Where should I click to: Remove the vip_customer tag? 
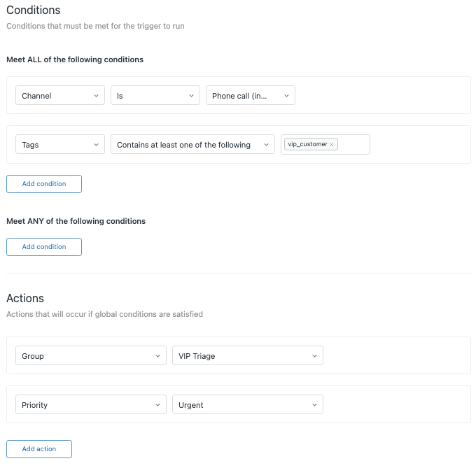pos(332,144)
